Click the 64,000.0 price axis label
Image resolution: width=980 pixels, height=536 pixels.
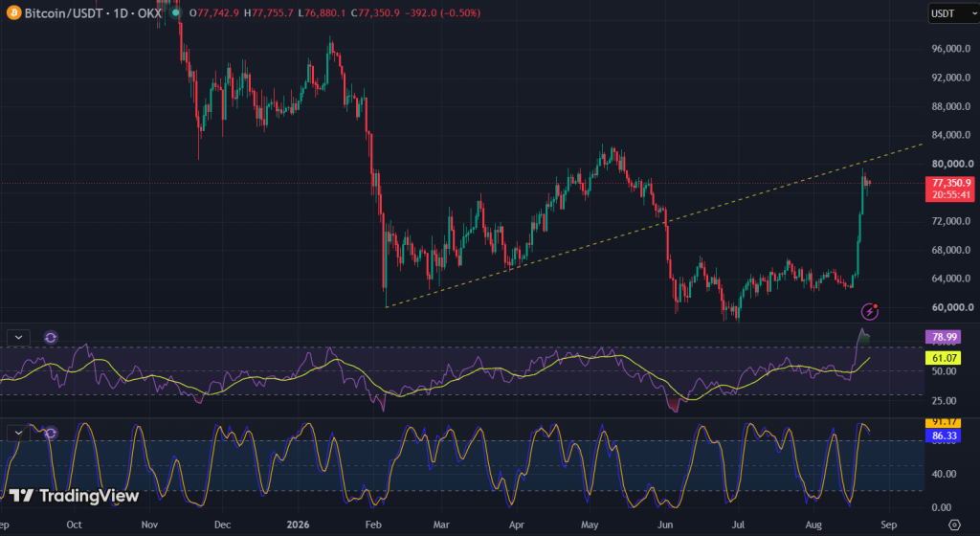click(950, 279)
